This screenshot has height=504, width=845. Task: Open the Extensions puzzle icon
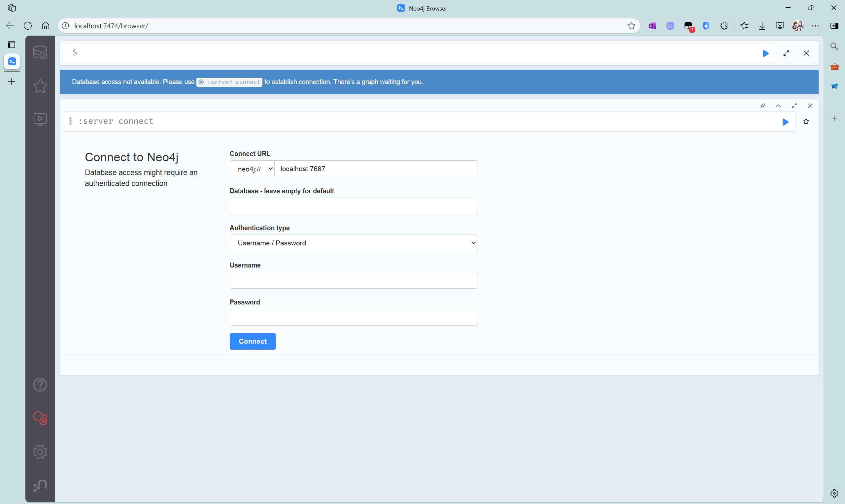(x=724, y=26)
